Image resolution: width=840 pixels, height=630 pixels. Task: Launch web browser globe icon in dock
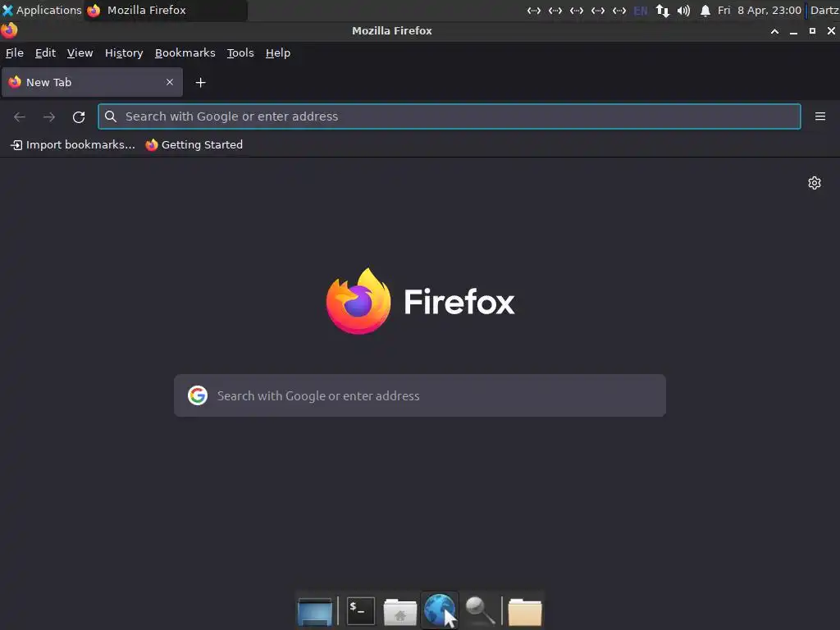coord(440,610)
